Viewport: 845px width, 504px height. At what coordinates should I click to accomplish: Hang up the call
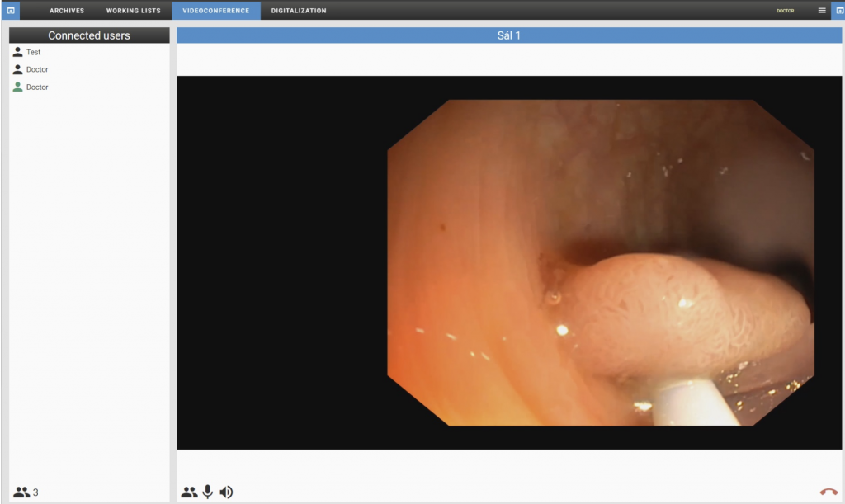click(x=828, y=492)
